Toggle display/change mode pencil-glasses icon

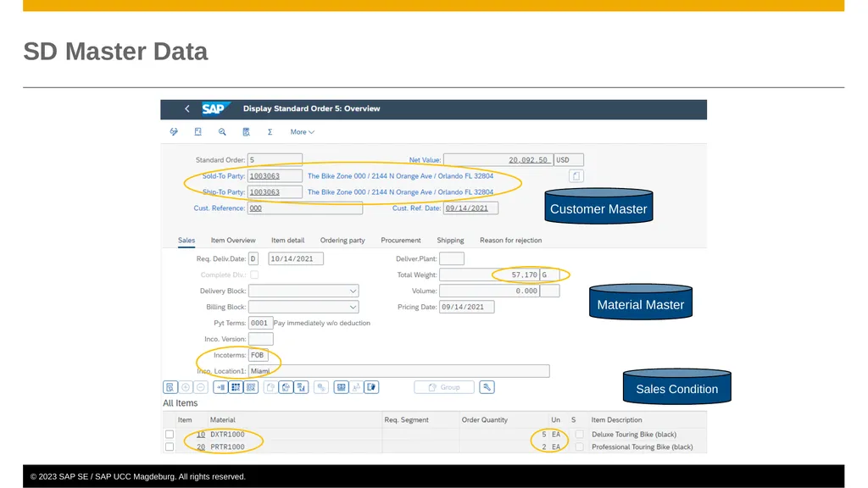pos(174,131)
